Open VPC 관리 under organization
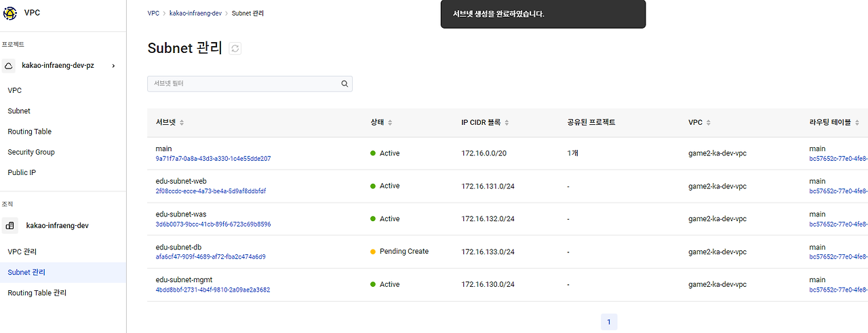Screen dimensions: 868x333 tap(22, 252)
